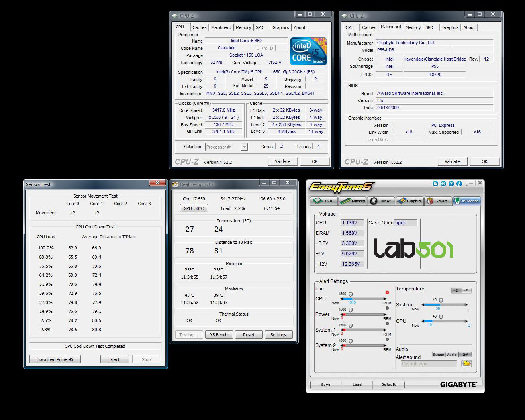Switch temperature unit to Fahrenheit
Image resolution: width=525 pixels, height=420 pixels.
(x=466, y=290)
